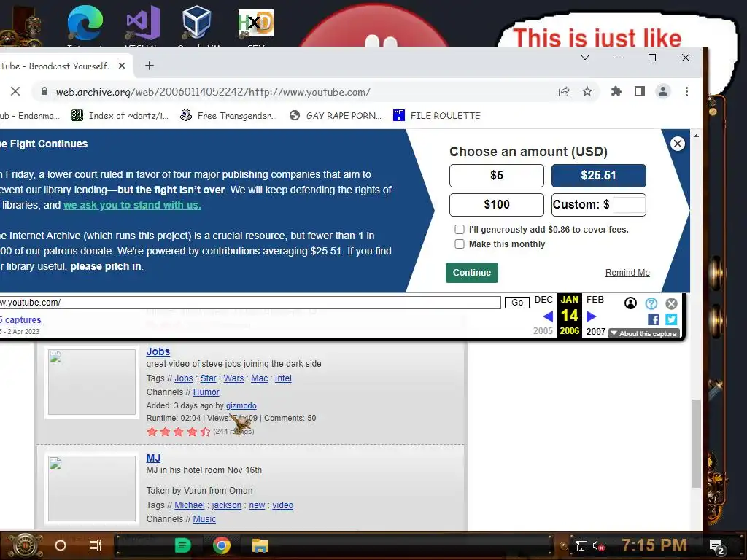Stop loading the page in Chrome
747x560 pixels.
(15, 91)
